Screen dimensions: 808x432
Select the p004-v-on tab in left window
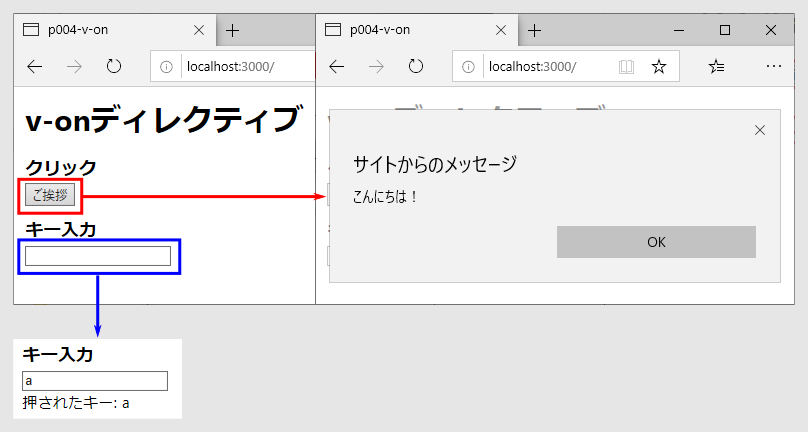coord(114,30)
